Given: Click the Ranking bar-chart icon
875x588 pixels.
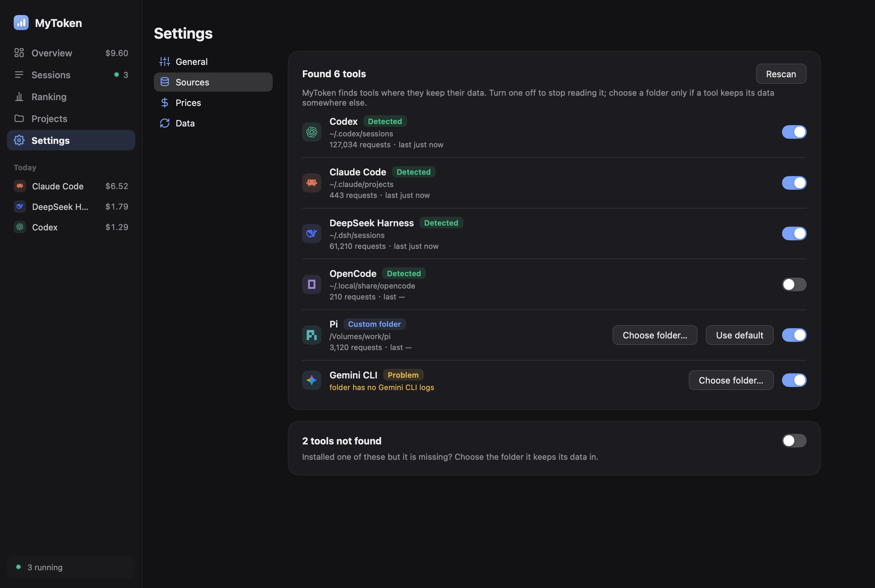Looking at the screenshot, I should pyautogui.click(x=19, y=97).
